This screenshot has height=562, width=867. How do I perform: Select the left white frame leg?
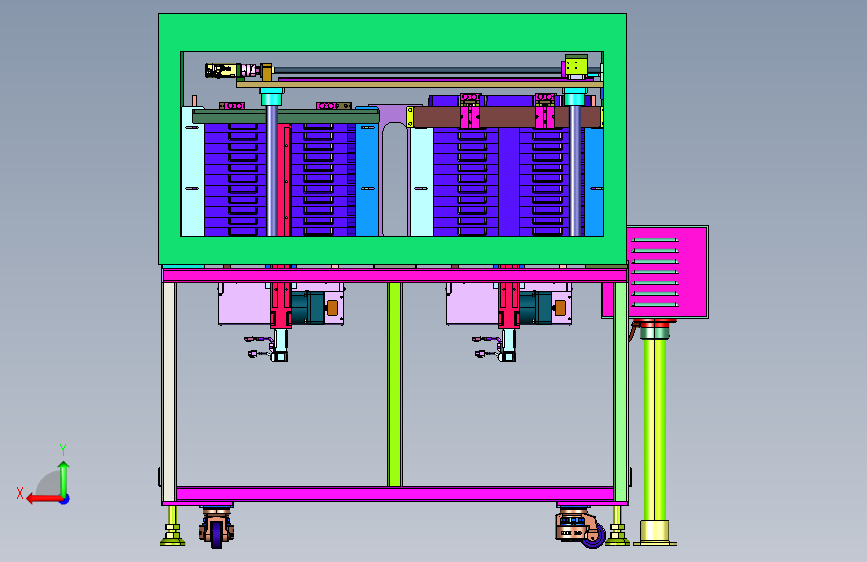point(169,392)
